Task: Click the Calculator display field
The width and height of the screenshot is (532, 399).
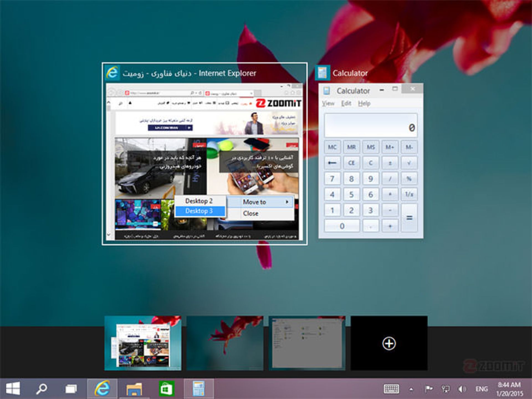Action: click(371, 125)
